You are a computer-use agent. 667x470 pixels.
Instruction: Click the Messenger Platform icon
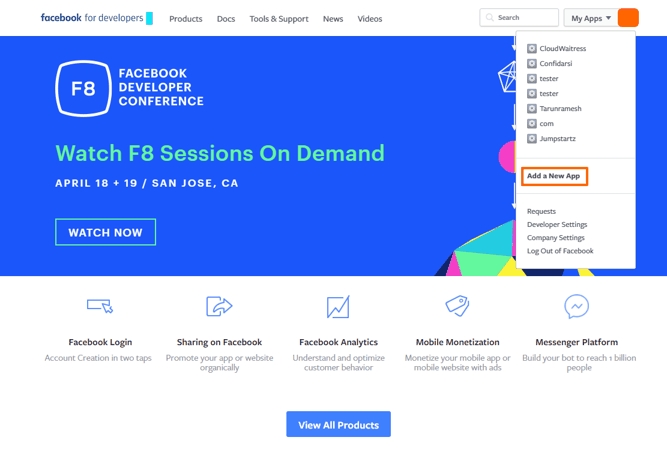tap(576, 306)
